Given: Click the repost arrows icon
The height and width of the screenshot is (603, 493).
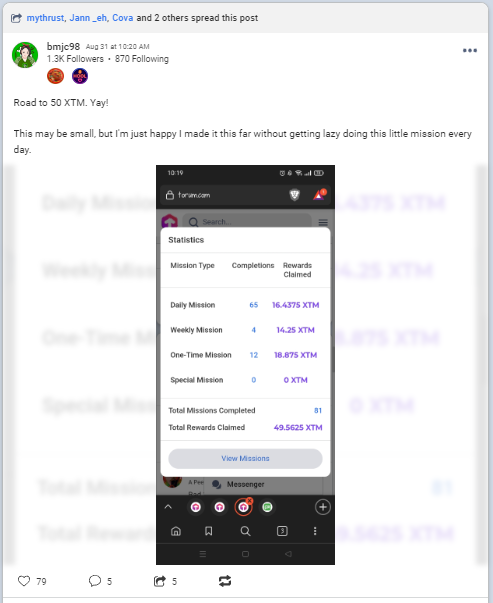Looking at the screenshot, I should click(x=225, y=581).
